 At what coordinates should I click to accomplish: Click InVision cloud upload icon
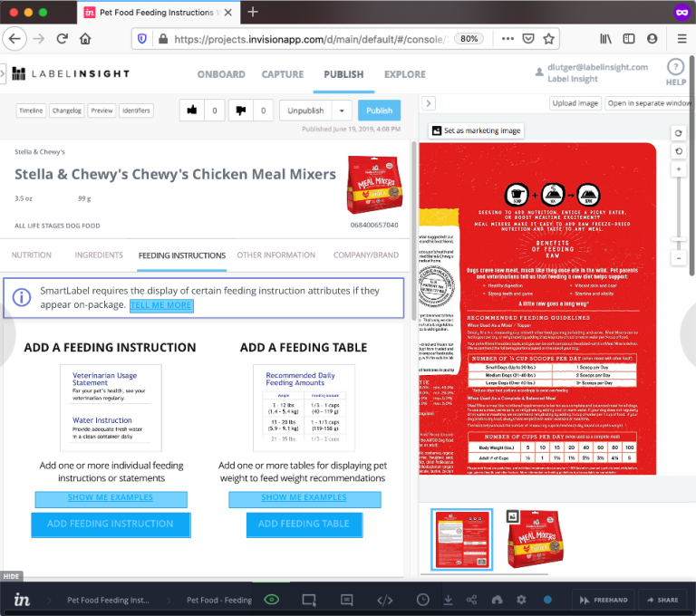497,600
